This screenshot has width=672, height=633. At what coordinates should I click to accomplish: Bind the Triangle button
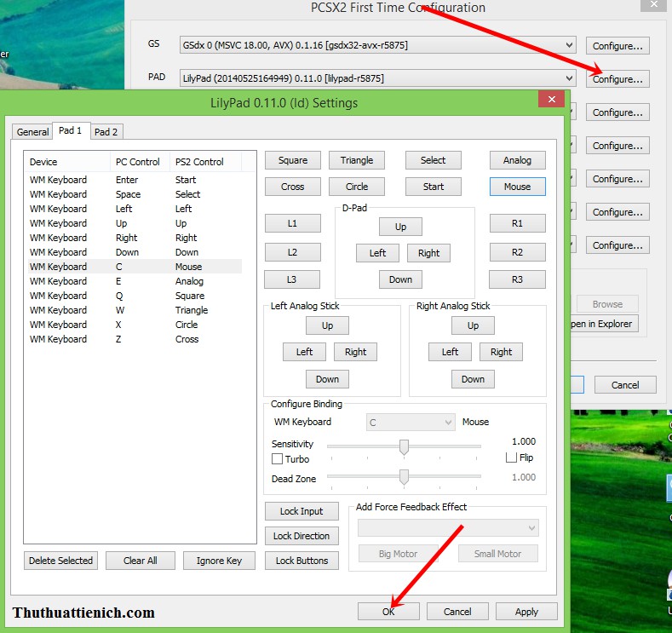pyautogui.click(x=357, y=160)
